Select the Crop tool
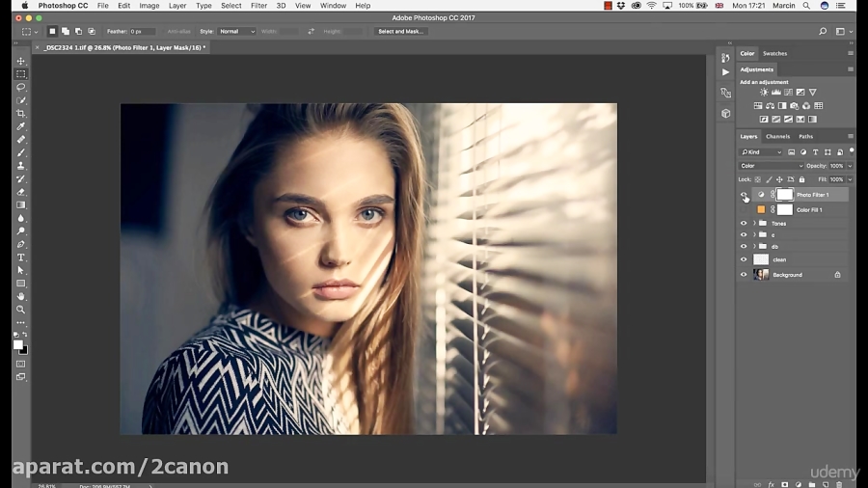 (21, 113)
